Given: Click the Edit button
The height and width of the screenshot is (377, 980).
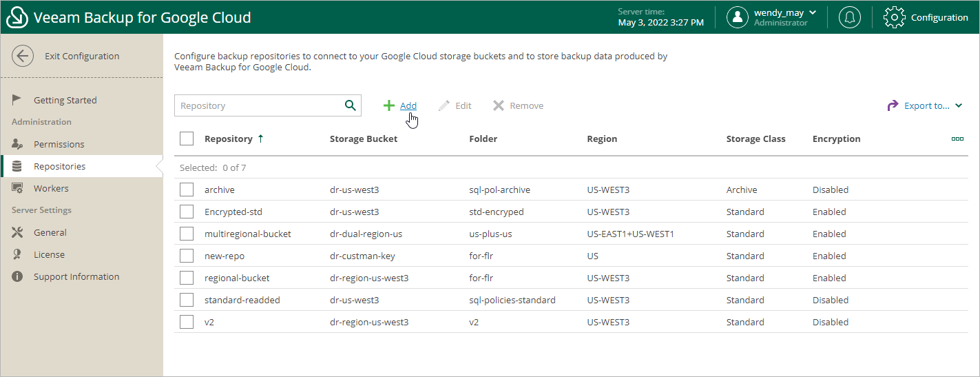Looking at the screenshot, I should coord(455,105).
